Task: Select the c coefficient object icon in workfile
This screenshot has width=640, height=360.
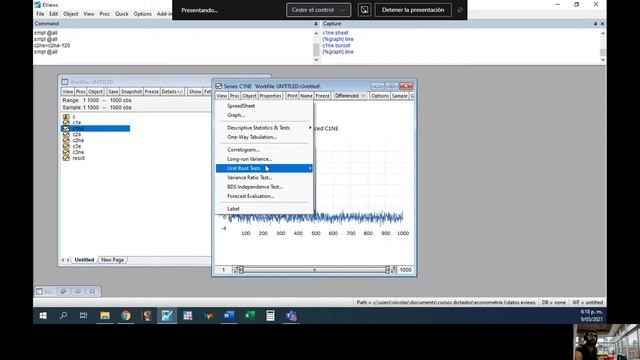Action: click(x=66, y=117)
